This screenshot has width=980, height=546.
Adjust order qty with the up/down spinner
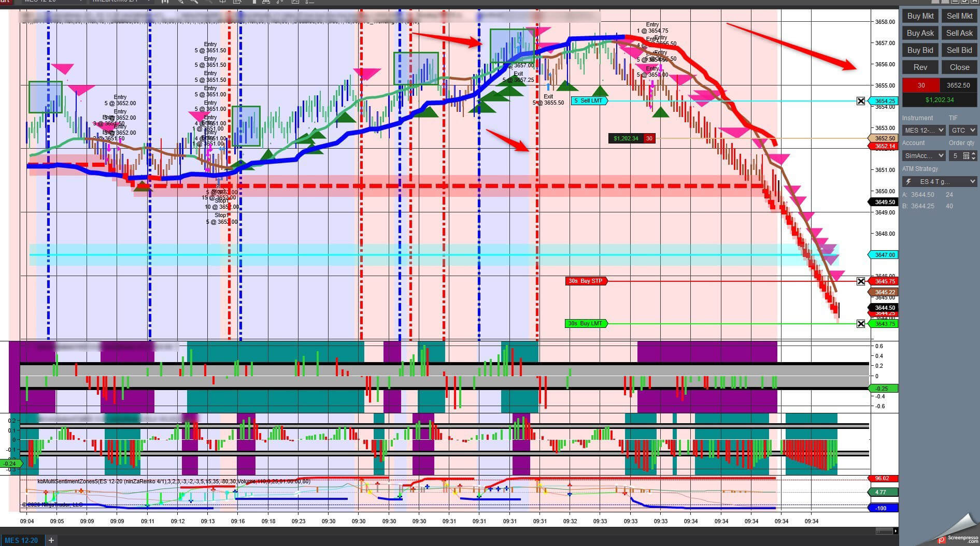974,155
